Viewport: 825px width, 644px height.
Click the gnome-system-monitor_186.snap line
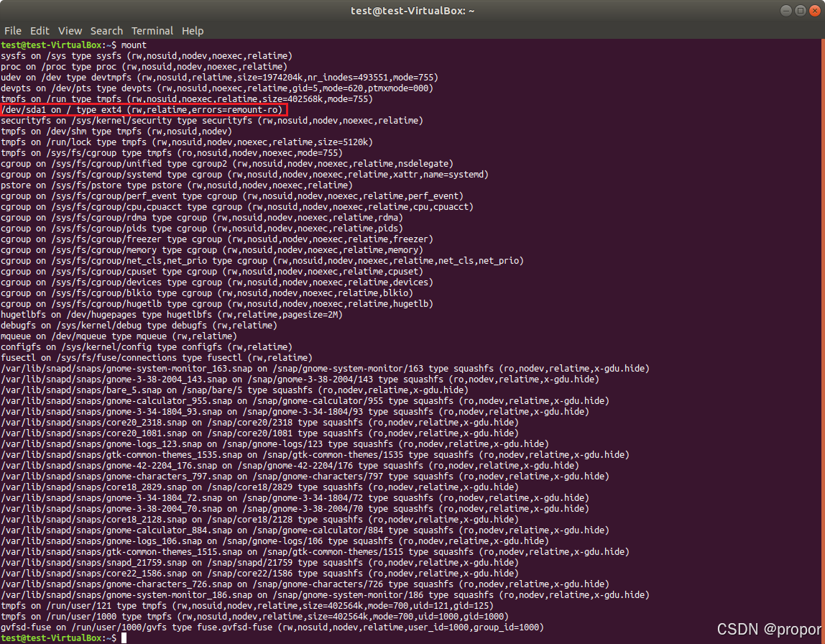[x=325, y=595]
